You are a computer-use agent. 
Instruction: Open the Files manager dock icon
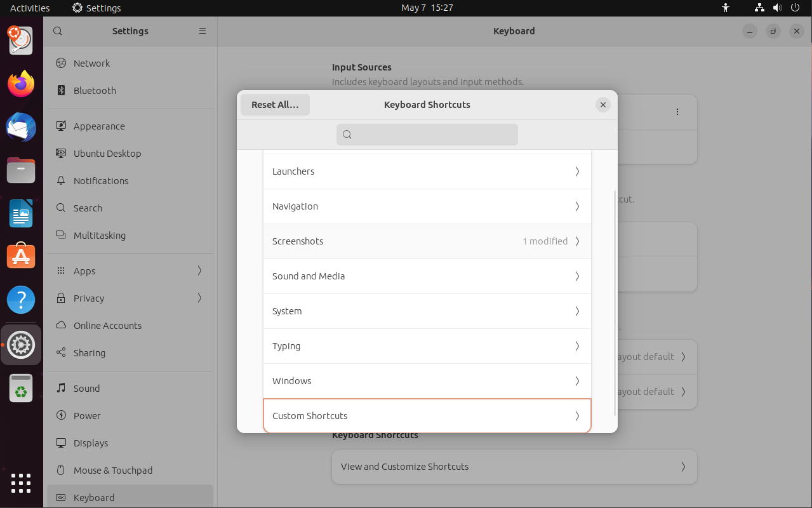point(21,170)
